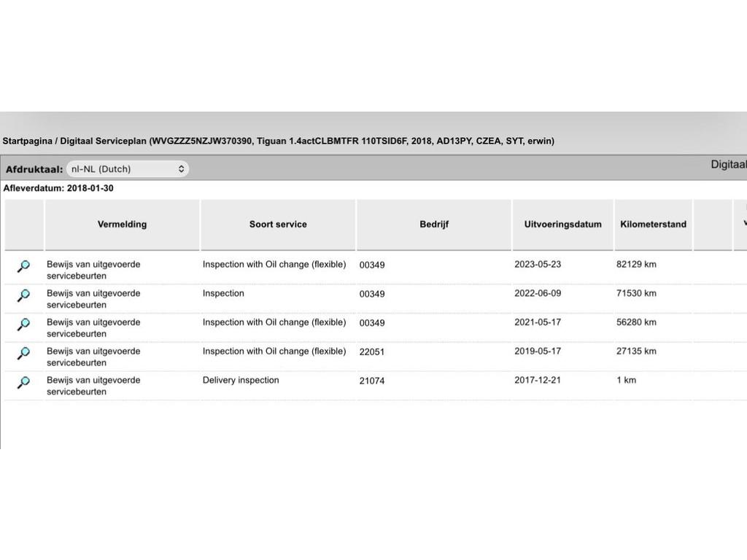View details icon for 2019-05-17 service
Screen dimensions: 747x560
23,353
